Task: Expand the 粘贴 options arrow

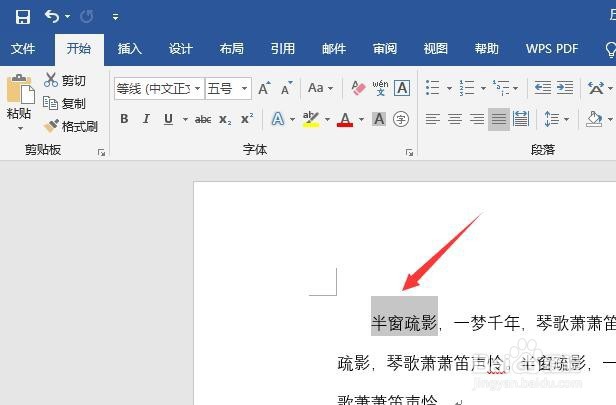Action: (x=20, y=128)
